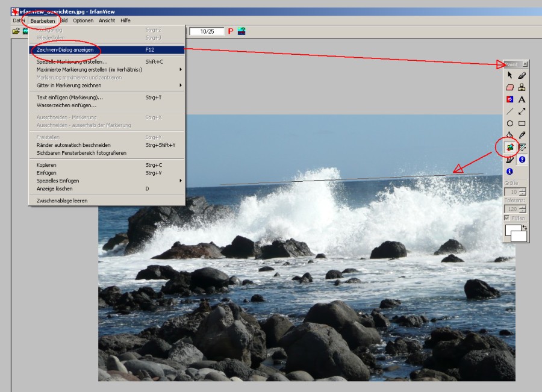Open the Optionen menu

pos(83,20)
